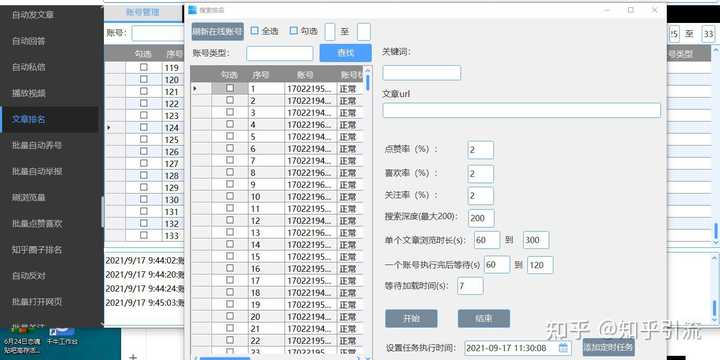Click the 点赞率 percentage field
This screenshot has width=720, height=360.
point(480,150)
